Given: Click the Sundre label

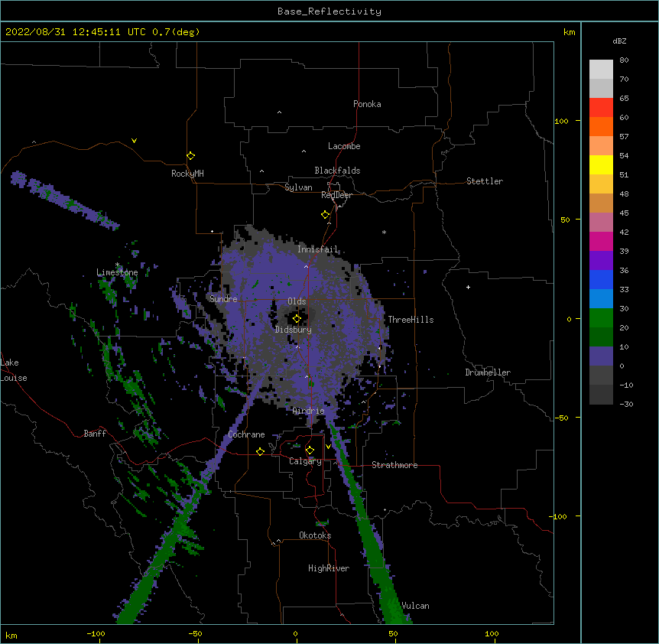Looking at the screenshot, I should 223,299.
